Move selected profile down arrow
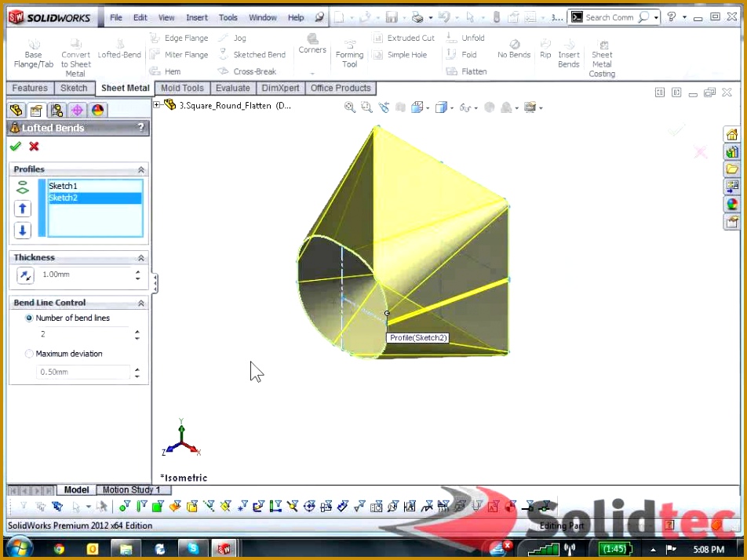Image resolution: width=747 pixels, height=560 pixels. [x=23, y=231]
